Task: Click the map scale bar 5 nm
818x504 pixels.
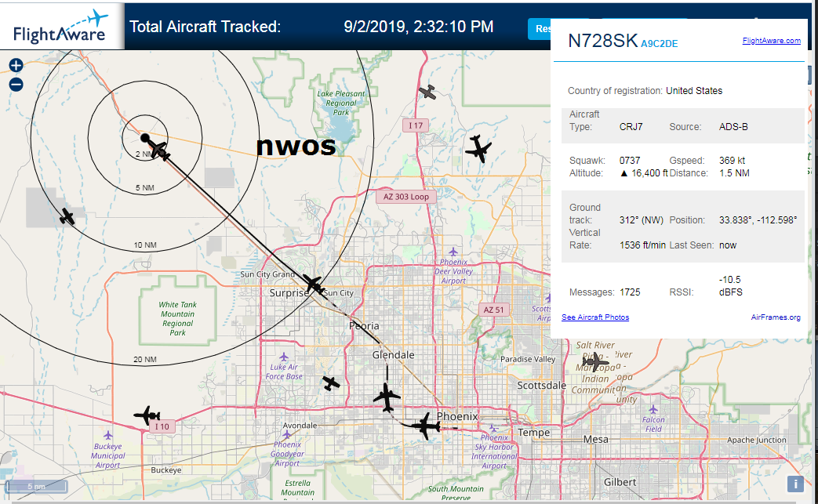Action: 36,486
